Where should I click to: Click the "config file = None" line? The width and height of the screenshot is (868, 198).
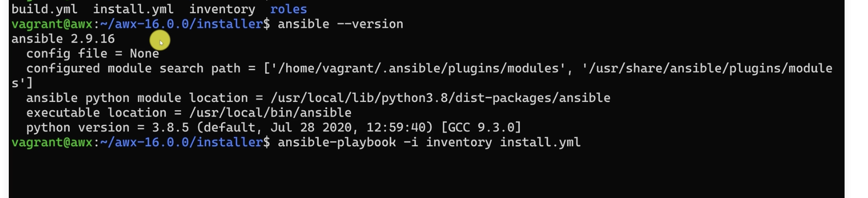(x=92, y=54)
